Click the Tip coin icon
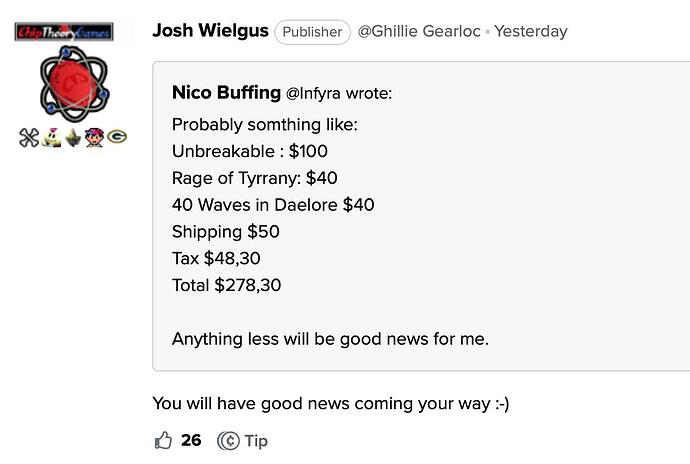Screen dimensions: 690x464 (x=228, y=441)
